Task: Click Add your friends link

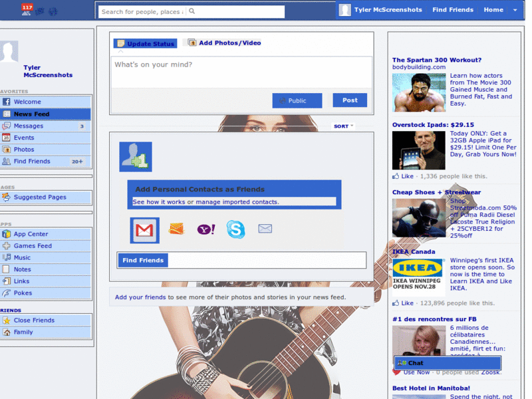Action: (140, 297)
